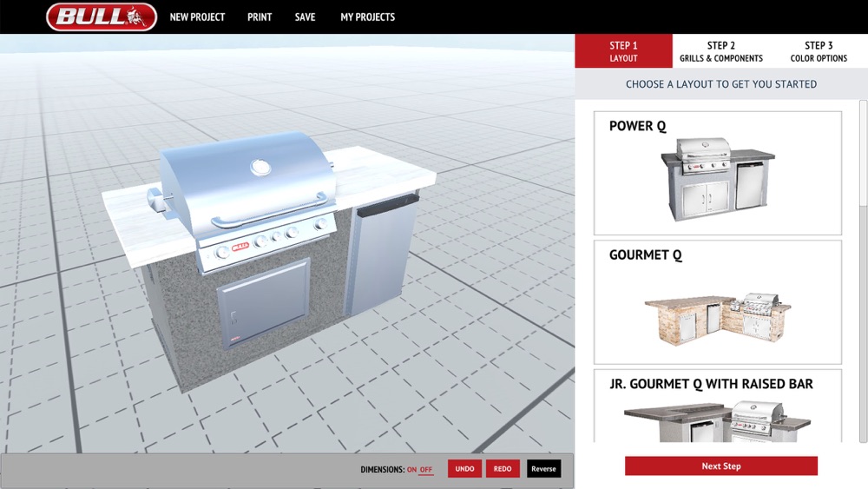Open Step 3 Color Options tab
Image resolution: width=868 pixels, height=489 pixels.
819,51
